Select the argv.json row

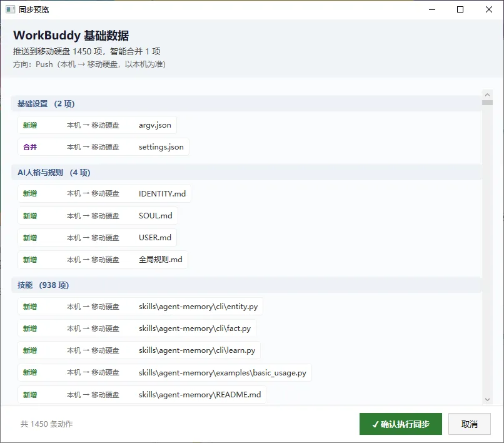[x=97, y=125]
